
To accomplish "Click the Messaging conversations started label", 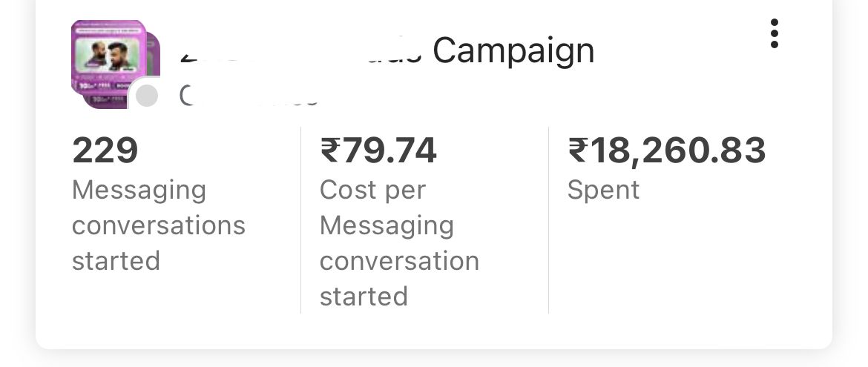I will 158,225.
